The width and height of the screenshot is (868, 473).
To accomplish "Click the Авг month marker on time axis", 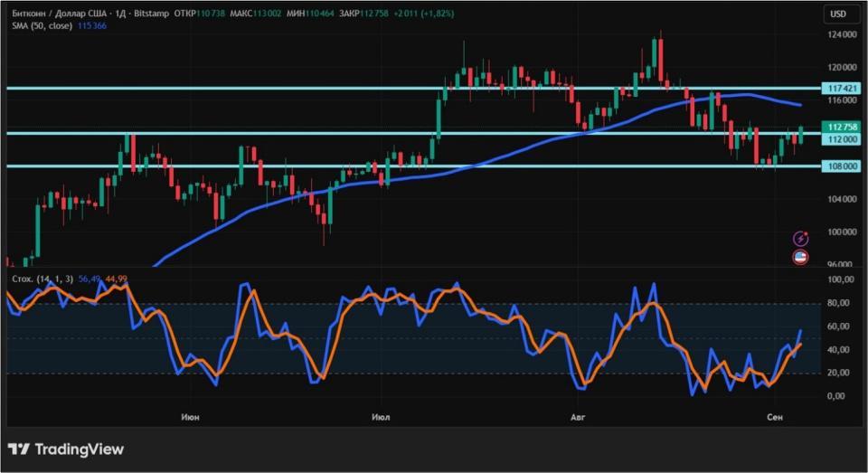I will tap(578, 417).
